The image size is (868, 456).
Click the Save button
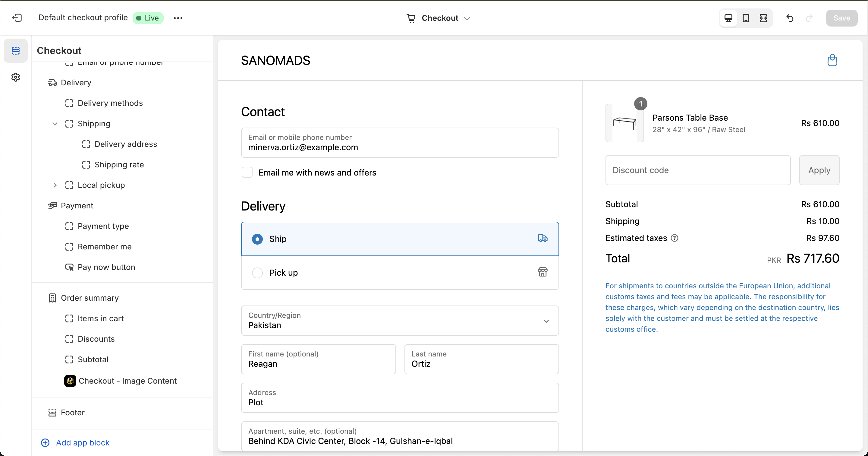coord(841,18)
